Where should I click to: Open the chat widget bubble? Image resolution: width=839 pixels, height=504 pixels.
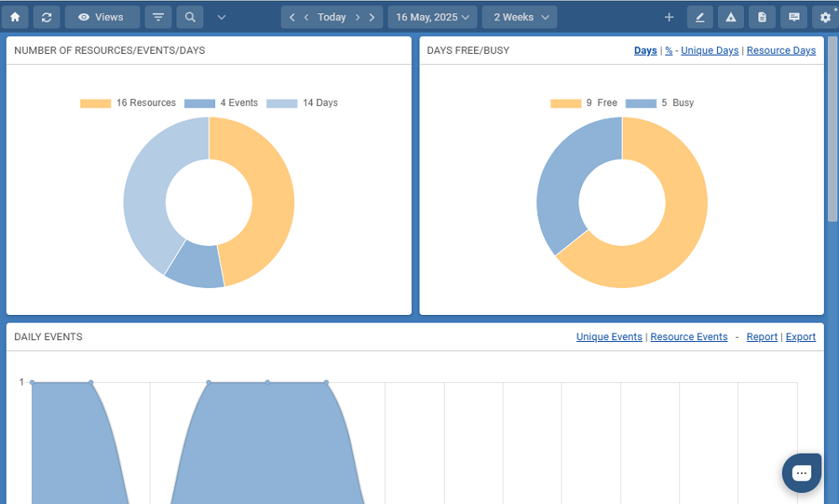click(801, 473)
